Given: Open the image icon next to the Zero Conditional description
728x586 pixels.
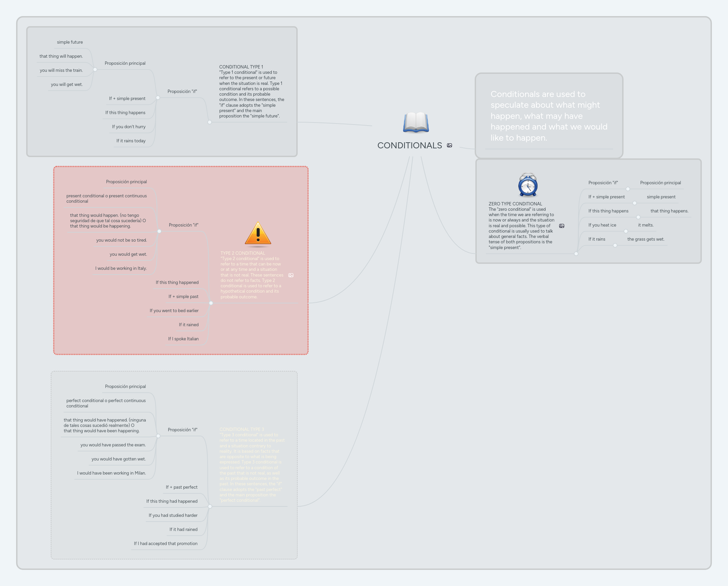Looking at the screenshot, I should point(562,226).
